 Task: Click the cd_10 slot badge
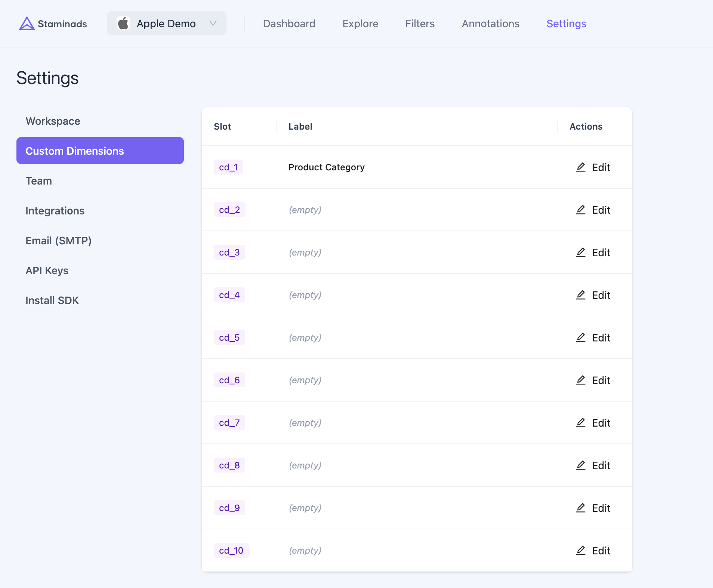[231, 550]
